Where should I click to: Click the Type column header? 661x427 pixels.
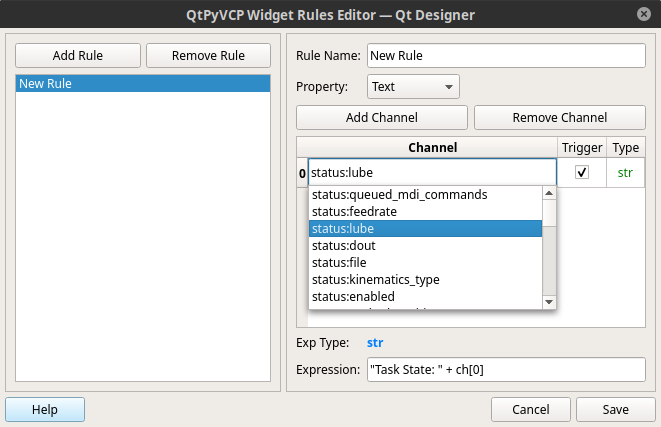(626, 148)
